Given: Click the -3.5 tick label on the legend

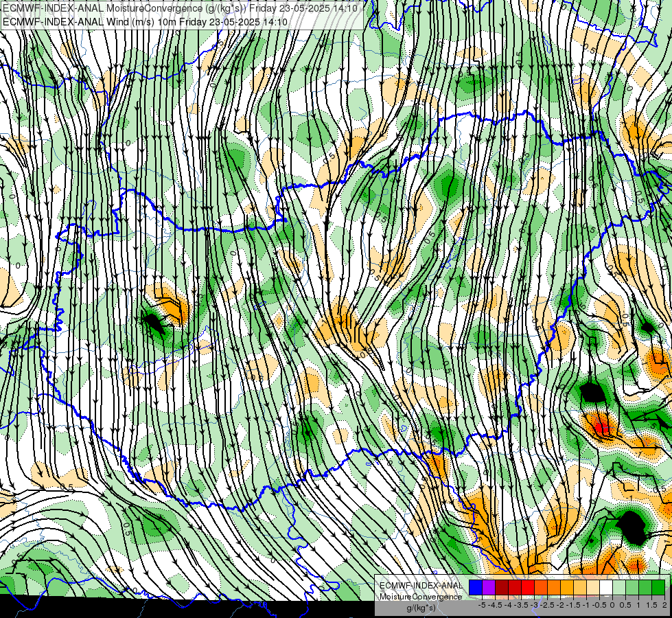Looking at the screenshot, I should [x=521, y=605].
